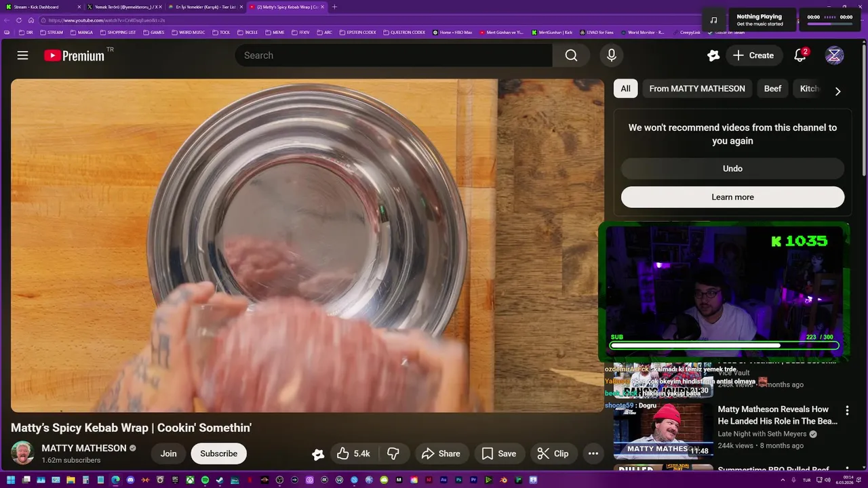Dislike the video with thumbs down

point(393,453)
